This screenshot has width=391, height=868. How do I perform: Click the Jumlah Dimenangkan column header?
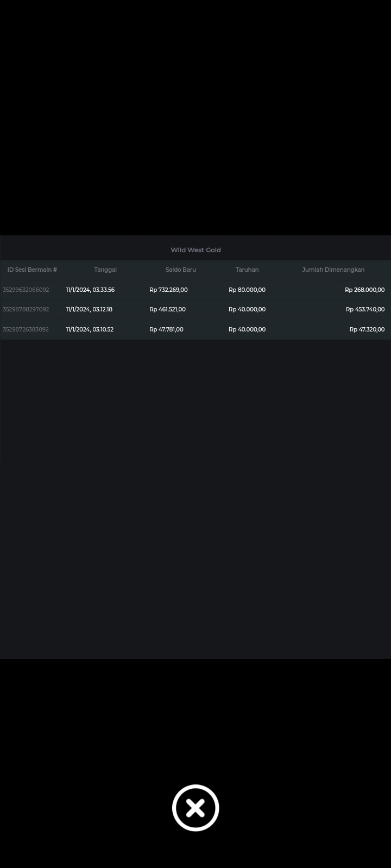[x=333, y=270]
